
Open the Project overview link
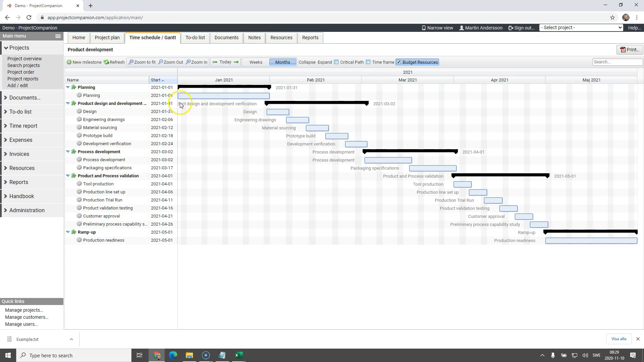pyautogui.click(x=24, y=59)
